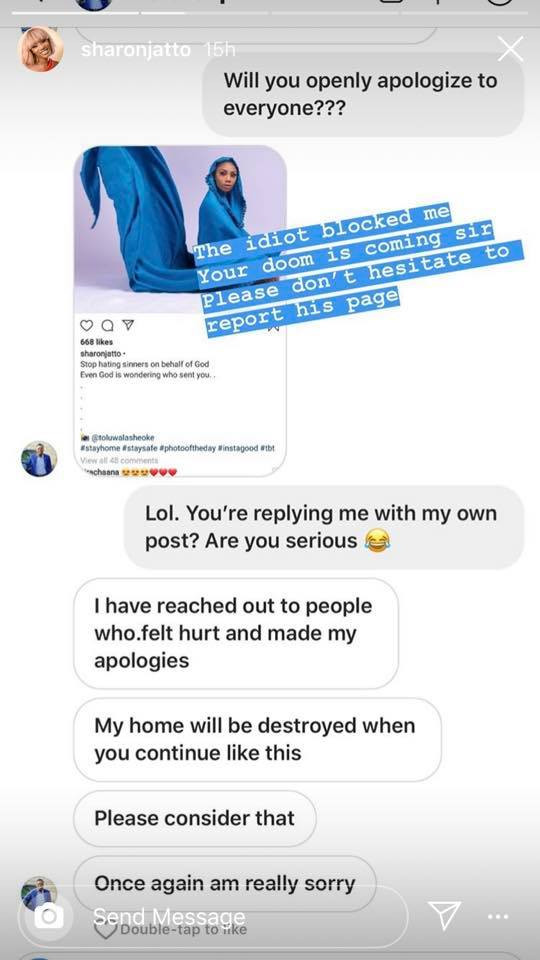Open sharonjatto profile picture
540x960 pixels.
point(42,49)
